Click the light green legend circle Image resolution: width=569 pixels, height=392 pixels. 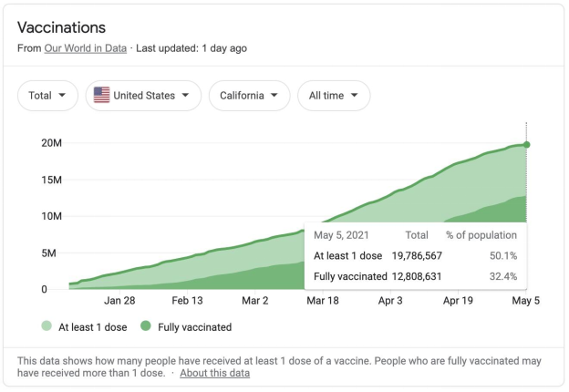[x=47, y=326]
